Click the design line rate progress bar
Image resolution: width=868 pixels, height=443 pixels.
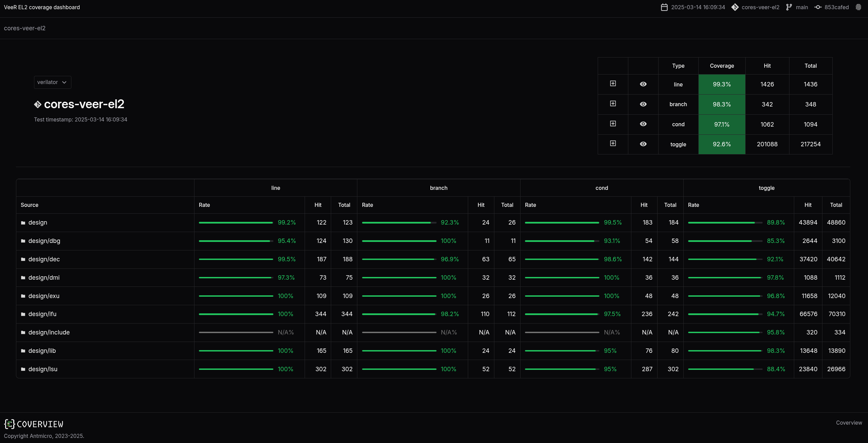[236, 223]
